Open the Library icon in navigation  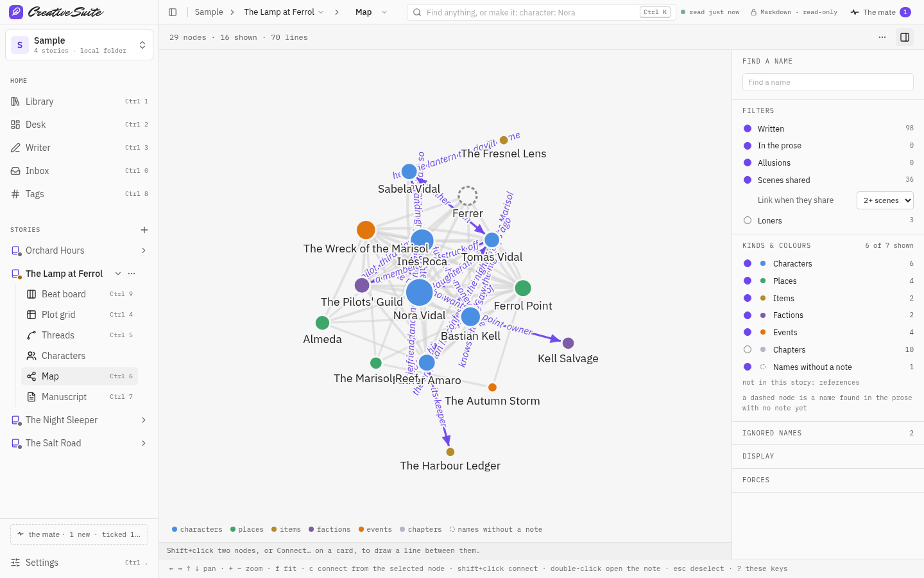tap(15, 101)
